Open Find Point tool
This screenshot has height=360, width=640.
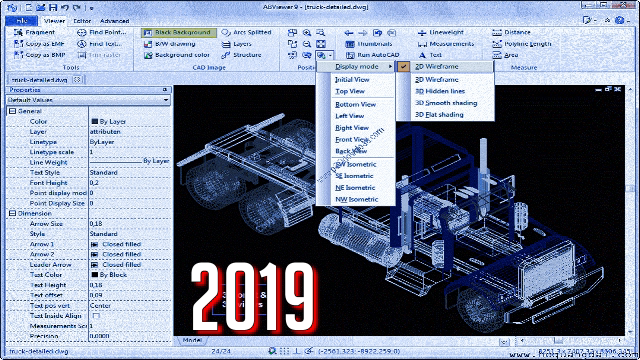(x=102, y=32)
